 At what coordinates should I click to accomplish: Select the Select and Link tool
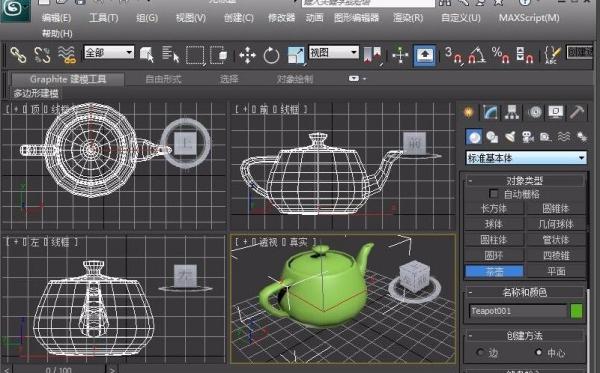click(18, 55)
